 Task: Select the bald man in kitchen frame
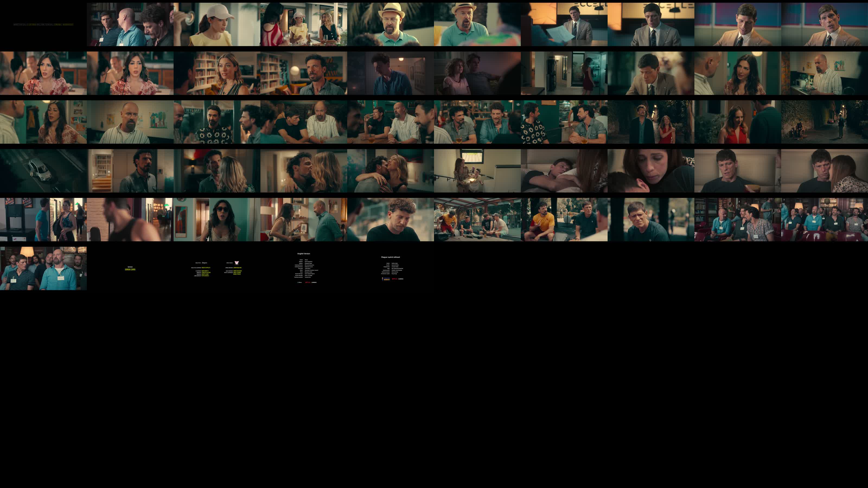(824, 73)
